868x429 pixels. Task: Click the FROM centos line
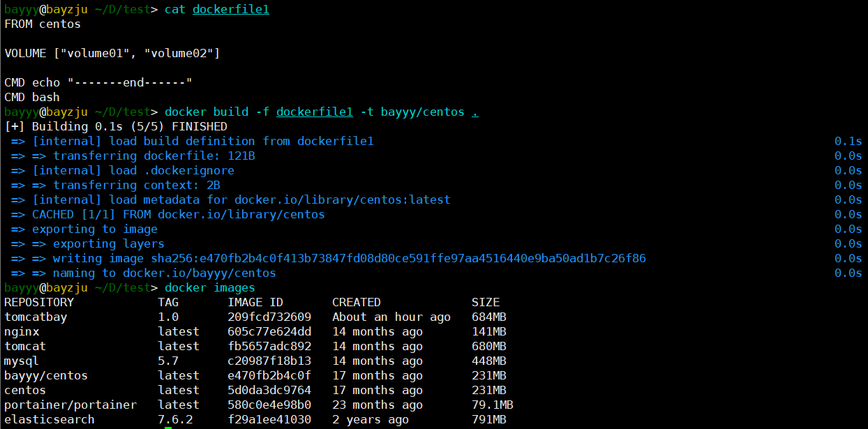click(43, 24)
